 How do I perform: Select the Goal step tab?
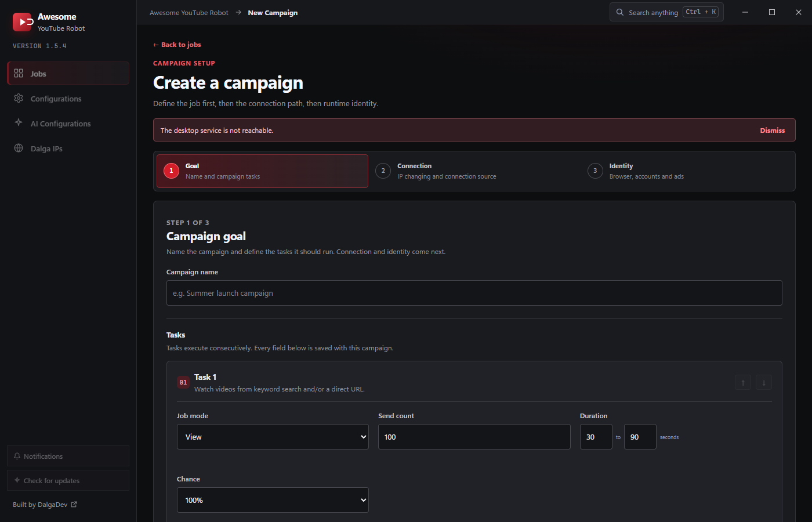pyautogui.click(x=262, y=171)
